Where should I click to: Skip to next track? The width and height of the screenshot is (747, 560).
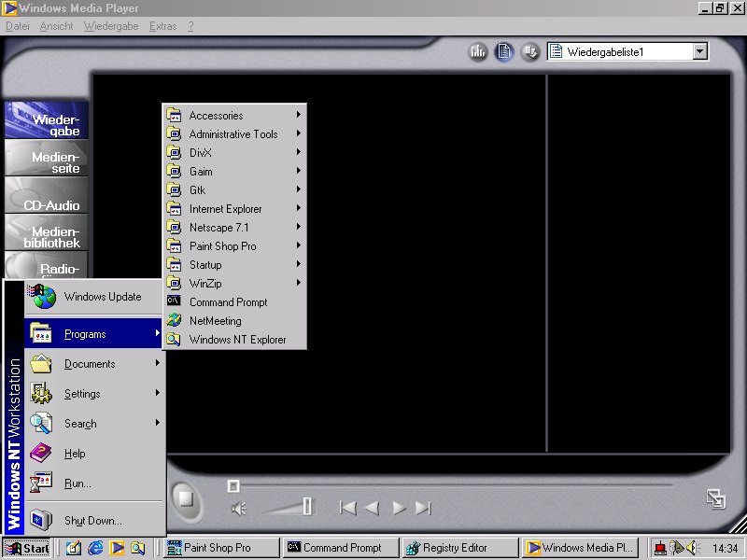[x=423, y=508]
